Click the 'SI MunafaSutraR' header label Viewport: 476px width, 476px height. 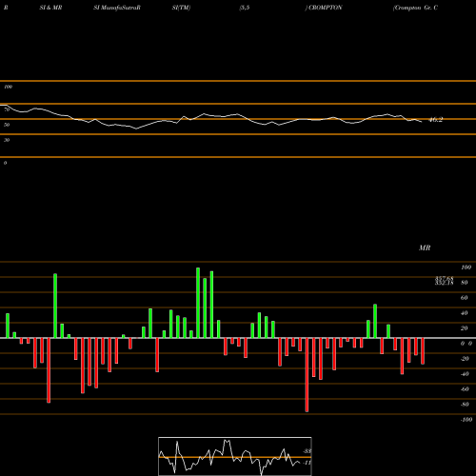point(117,8)
